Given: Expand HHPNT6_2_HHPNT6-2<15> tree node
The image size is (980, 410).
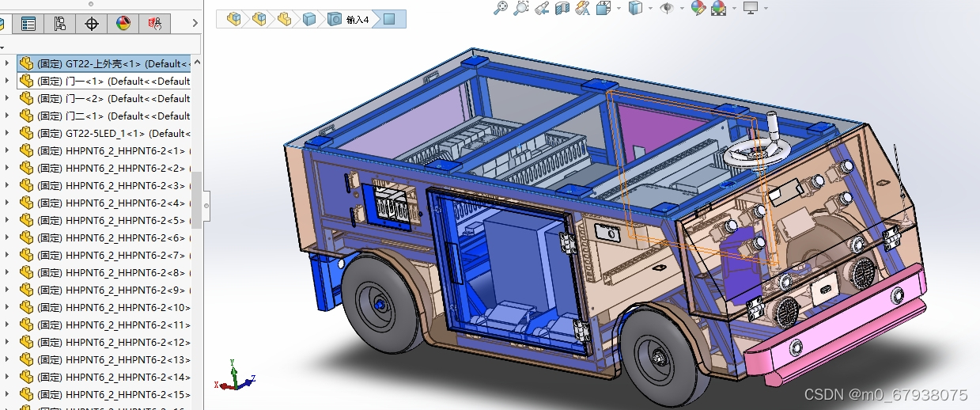Looking at the screenshot, I should [7, 394].
